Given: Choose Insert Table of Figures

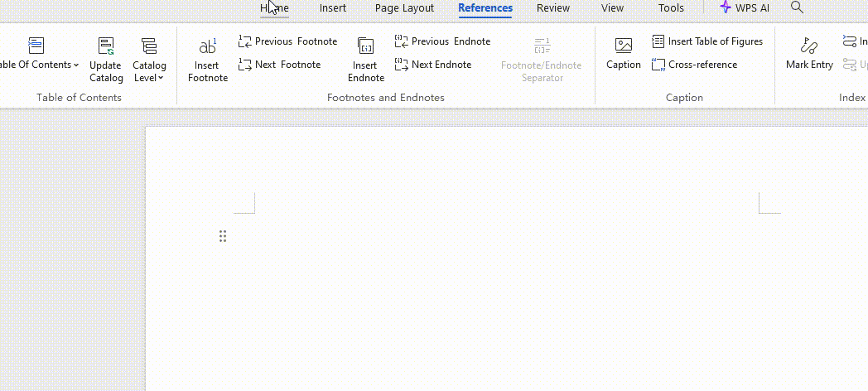Looking at the screenshot, I should [707, 41].
